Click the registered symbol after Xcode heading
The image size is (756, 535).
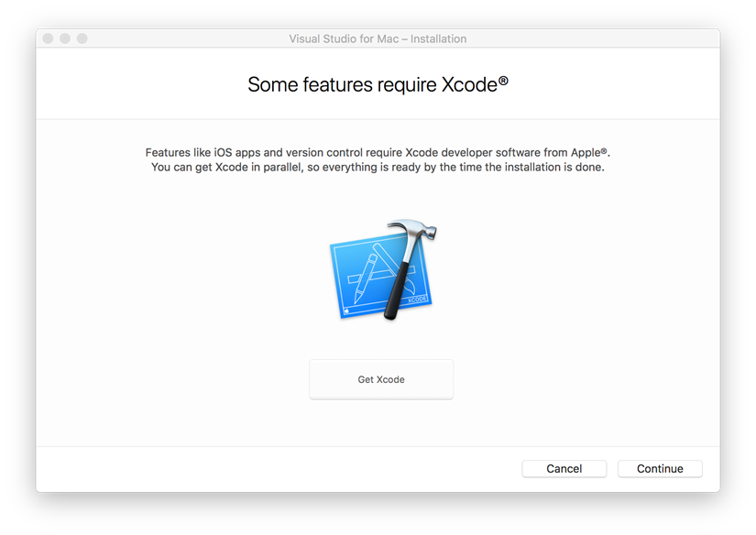(x=503, y=82)
